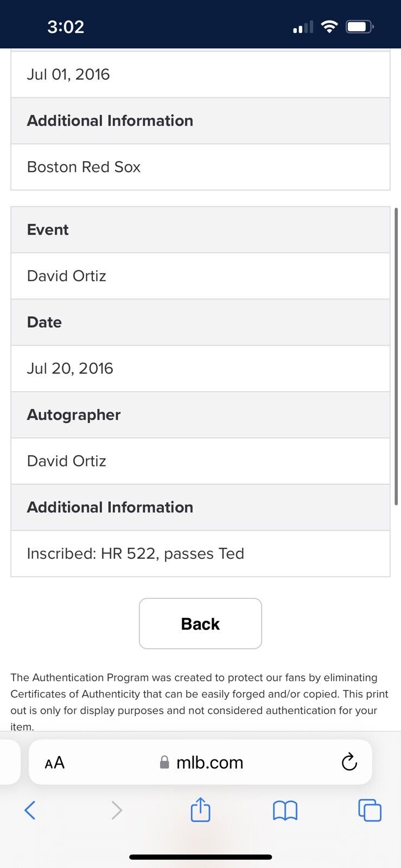The image size is (401, 868).
Task: Tap the browser forward arrow
Action: pos(117,810)
